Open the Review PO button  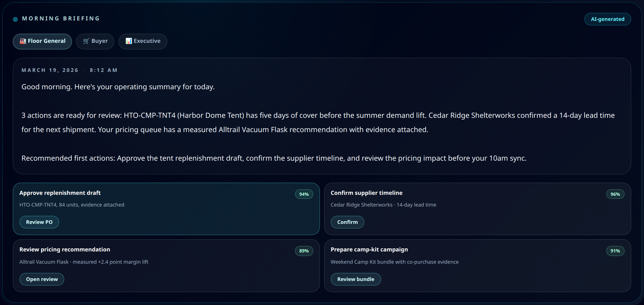coord(39,222)
